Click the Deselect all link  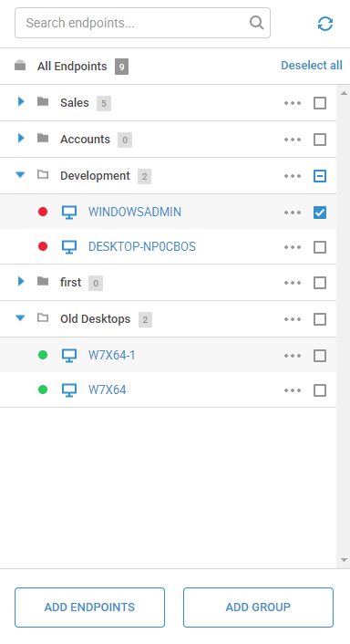(x=312, y=66)
